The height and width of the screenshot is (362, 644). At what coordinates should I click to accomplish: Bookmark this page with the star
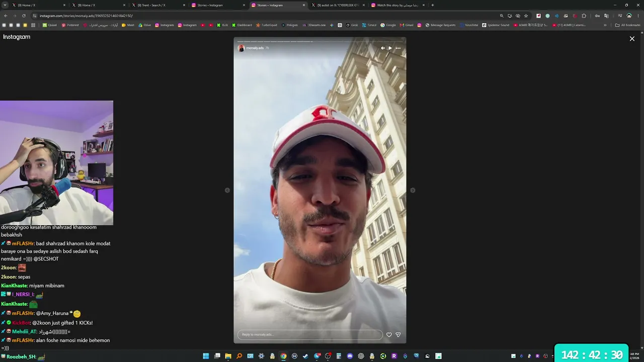pos(526,16)
